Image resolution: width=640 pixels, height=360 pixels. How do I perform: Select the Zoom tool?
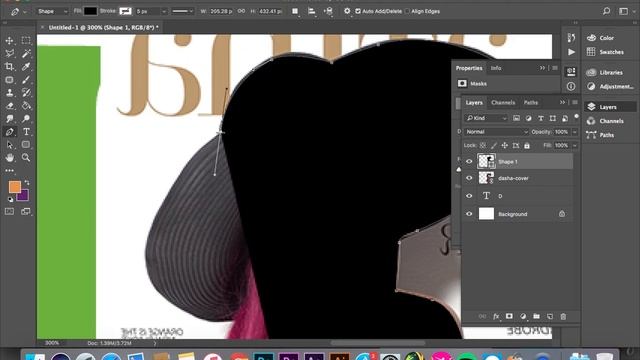tap(26, 158)
